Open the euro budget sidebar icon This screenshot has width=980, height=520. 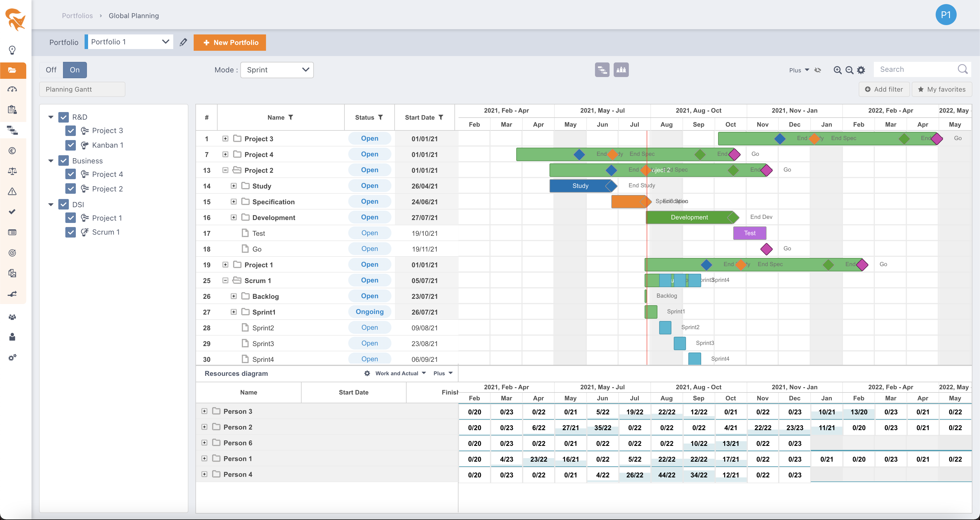click(x=12, y=151)
